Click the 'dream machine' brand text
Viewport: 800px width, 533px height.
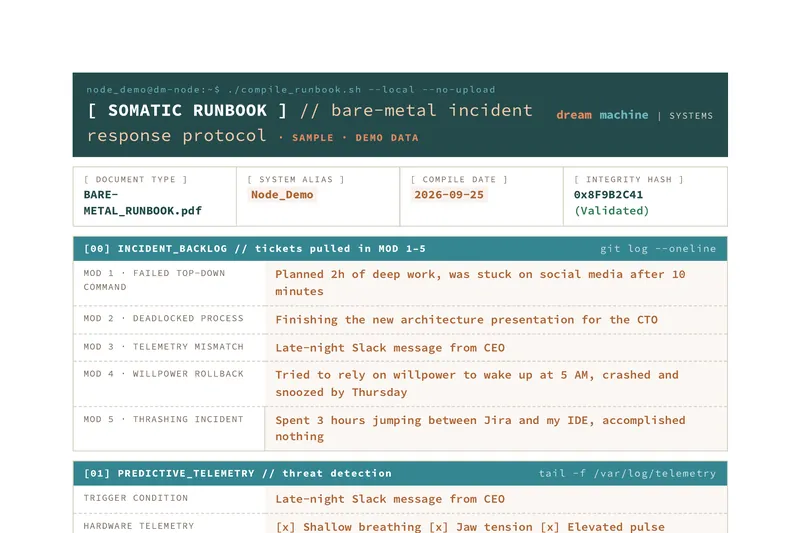pos(602,115)
